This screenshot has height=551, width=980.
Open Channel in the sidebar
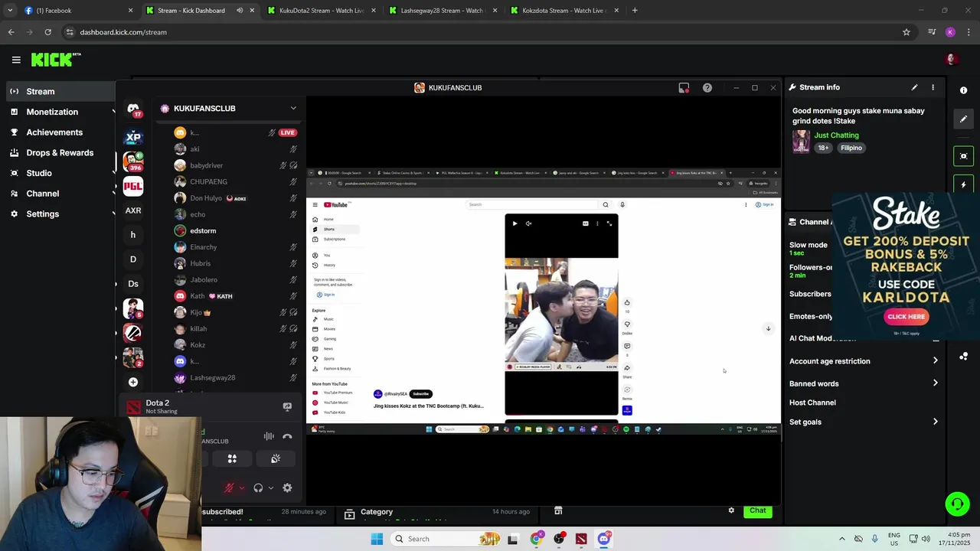[43, 194]
